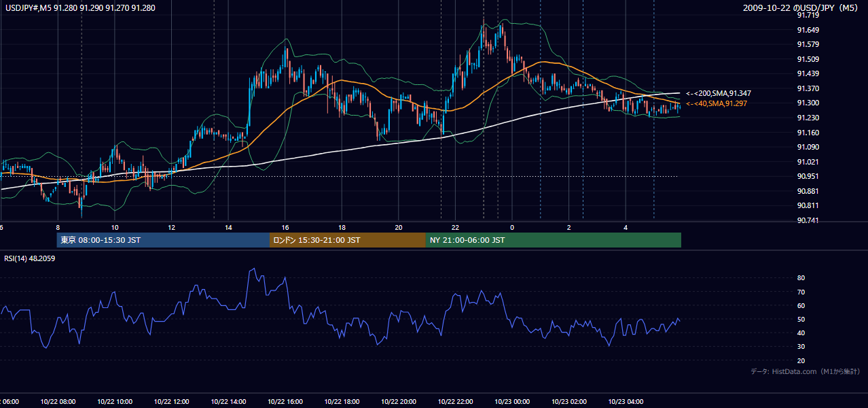The image size is (868, 408).
Task: Click hour label 18 under price chart
Action: [342, 227]
